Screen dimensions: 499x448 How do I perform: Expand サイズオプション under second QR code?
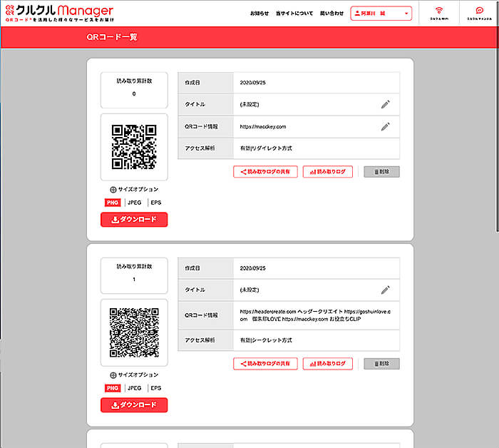pos(134,375)
